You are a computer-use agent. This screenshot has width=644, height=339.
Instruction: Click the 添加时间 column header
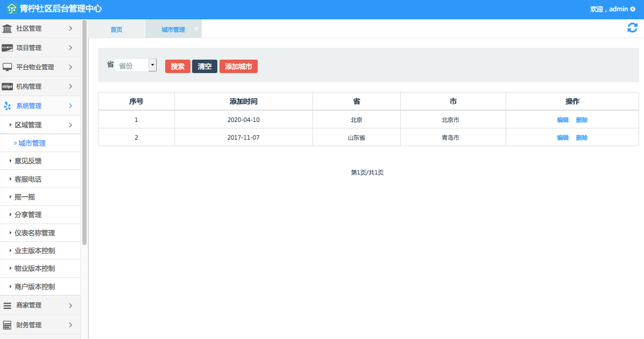[x=244, y=101]
